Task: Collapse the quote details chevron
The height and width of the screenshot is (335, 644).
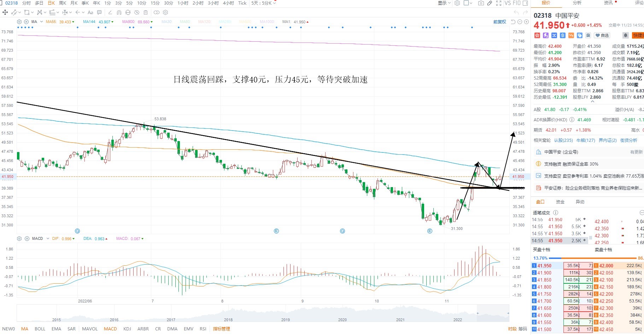Action: click(x=592, y=102)
